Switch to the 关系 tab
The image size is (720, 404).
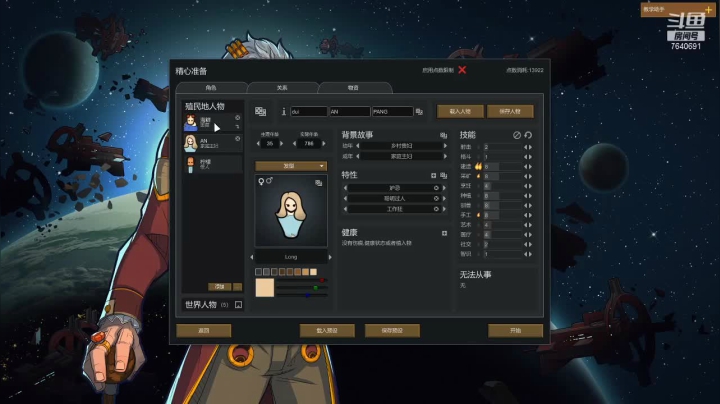[282, 88]
